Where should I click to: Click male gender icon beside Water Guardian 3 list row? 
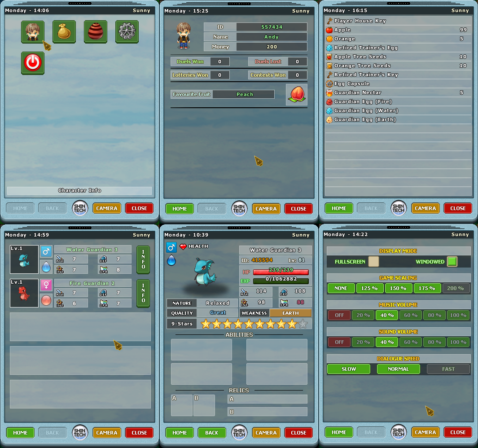46,251
